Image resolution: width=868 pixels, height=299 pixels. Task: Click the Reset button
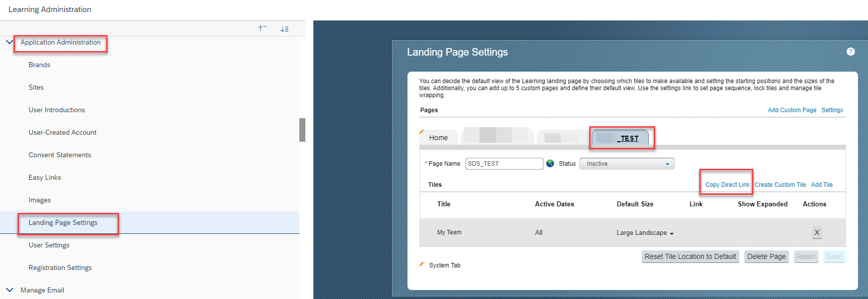tap(806, 256)
